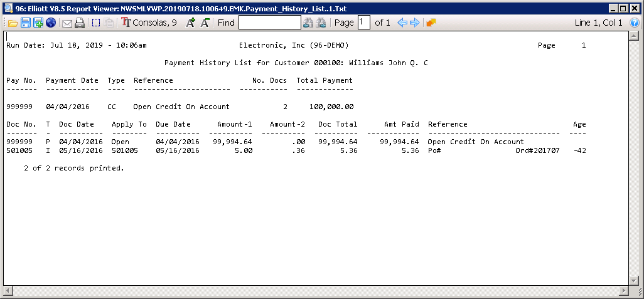The width and height of the screenshot is (644, 299).
Task: Click the 'No. Docs' column header
Action: tap(269, 80)
